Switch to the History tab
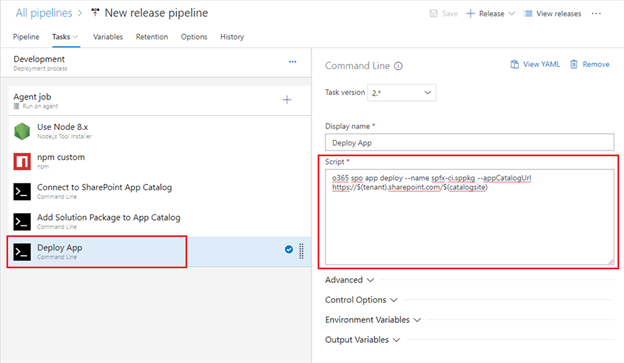 [232, 37]
